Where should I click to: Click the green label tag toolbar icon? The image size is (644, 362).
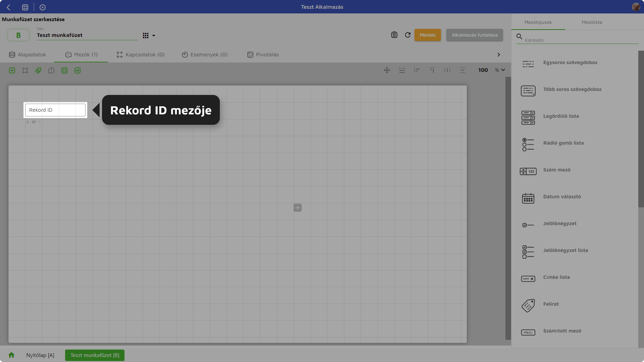pos(38,70)
